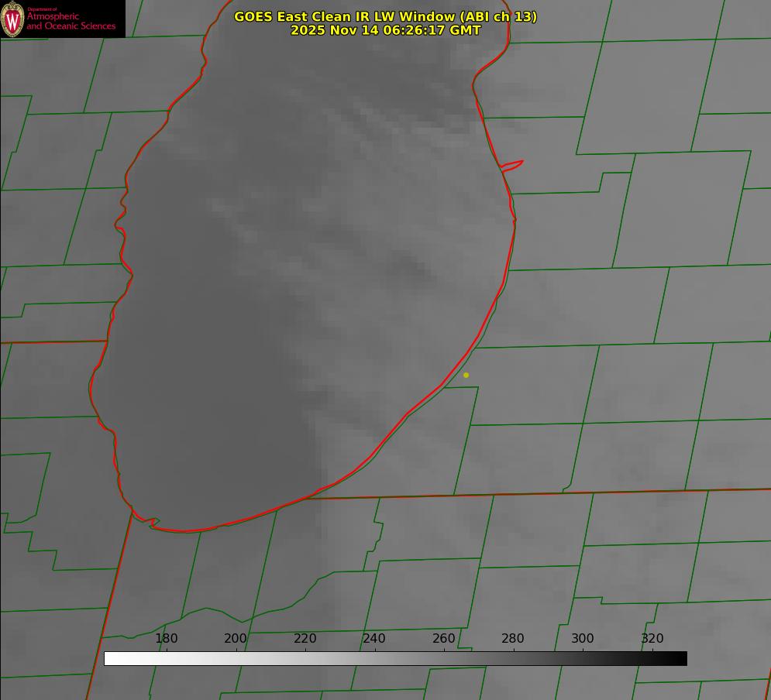Screen dimensions: 771x700
Task: Click the colorbar beneath the 300 tick
Action: pyautogui.click(x=583, y=658)
